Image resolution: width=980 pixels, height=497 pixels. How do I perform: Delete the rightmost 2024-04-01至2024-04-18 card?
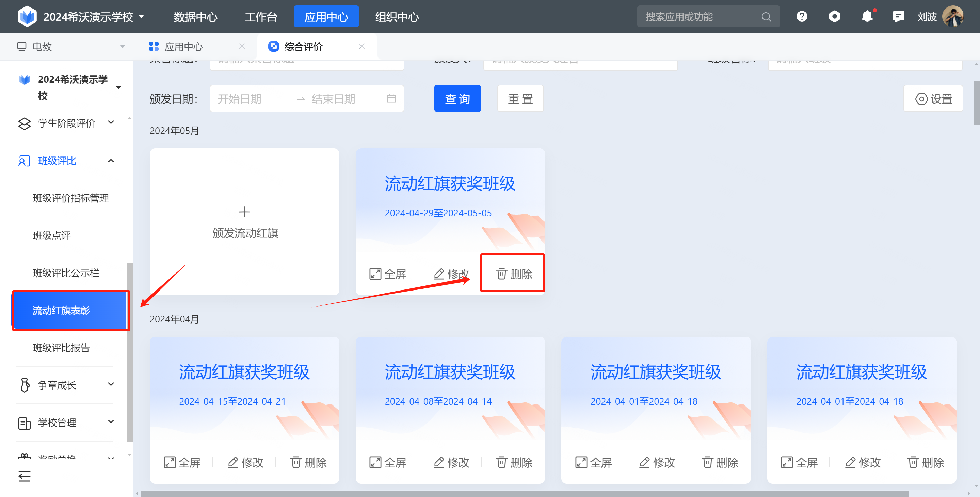click(925, 462)
